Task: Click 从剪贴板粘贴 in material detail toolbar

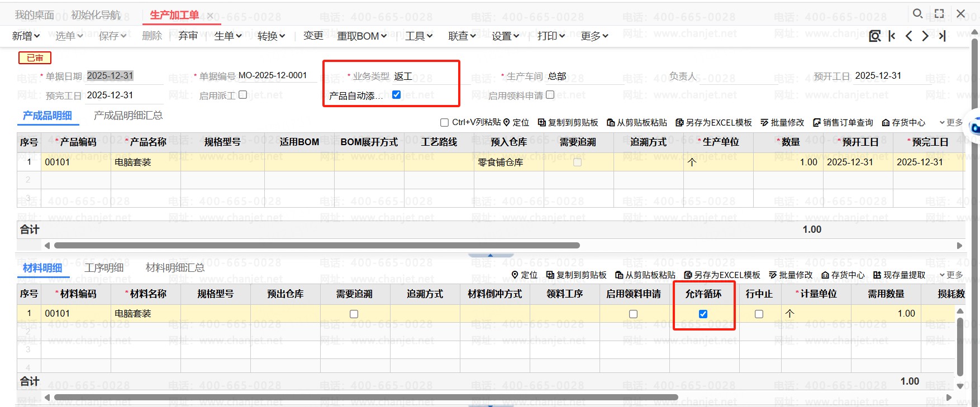Action: click(645, 275)
